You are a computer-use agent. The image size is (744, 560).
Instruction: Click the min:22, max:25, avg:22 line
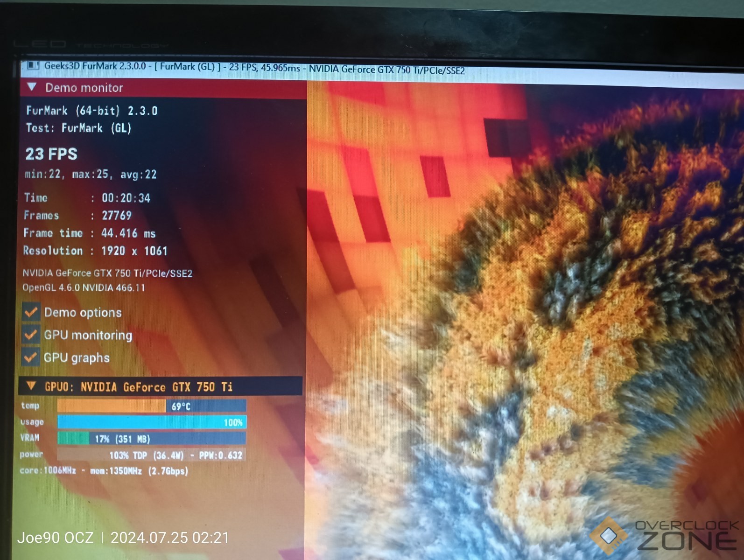91,175
